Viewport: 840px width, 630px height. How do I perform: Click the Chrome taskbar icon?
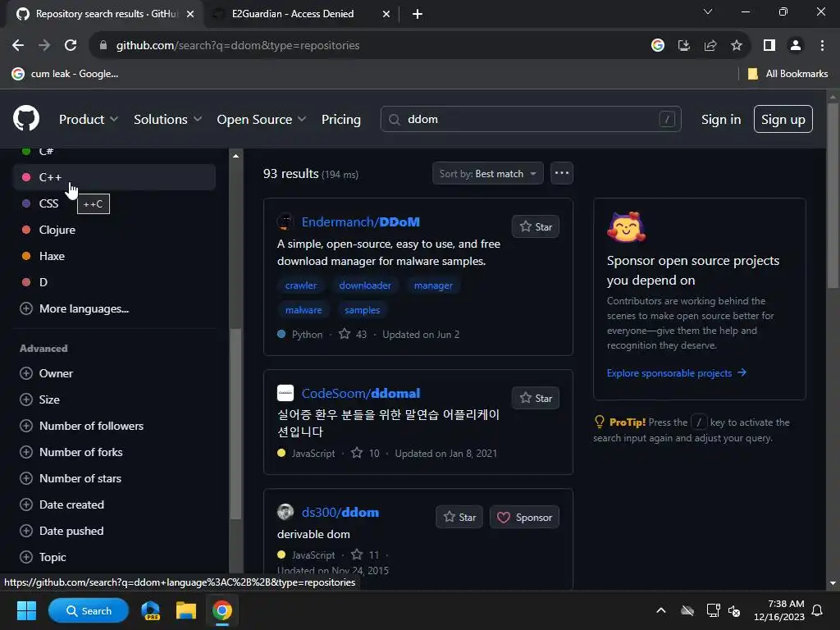(221, 610)
